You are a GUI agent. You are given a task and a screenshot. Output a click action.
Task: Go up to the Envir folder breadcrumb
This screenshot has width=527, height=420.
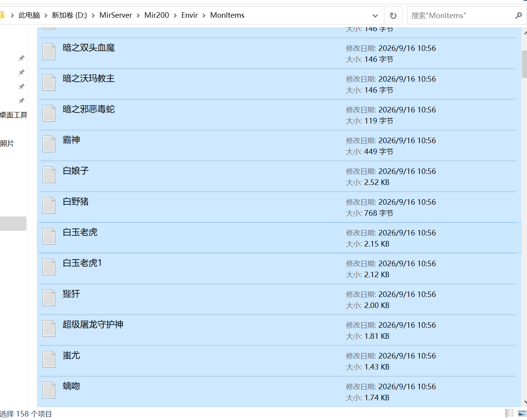click(190, 15)
